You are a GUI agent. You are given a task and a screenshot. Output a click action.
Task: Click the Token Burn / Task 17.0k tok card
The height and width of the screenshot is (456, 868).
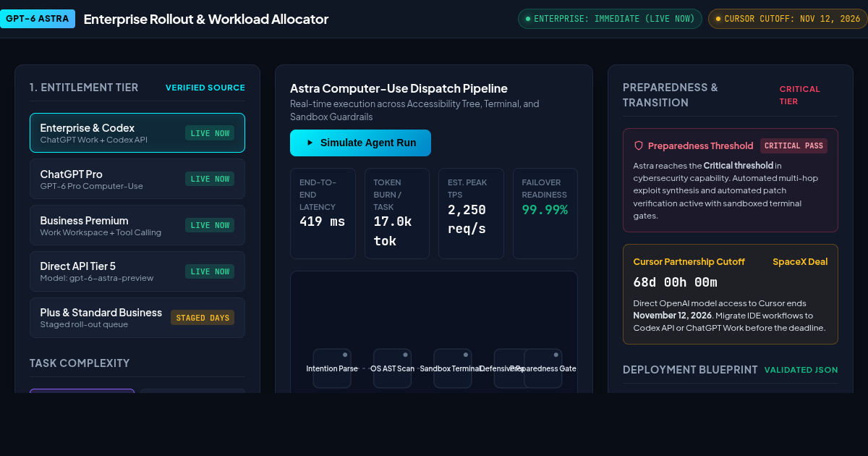397,214
